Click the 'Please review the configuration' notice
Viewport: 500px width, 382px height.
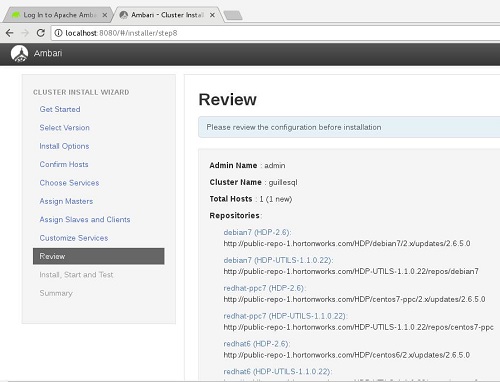tap(349, 127)
